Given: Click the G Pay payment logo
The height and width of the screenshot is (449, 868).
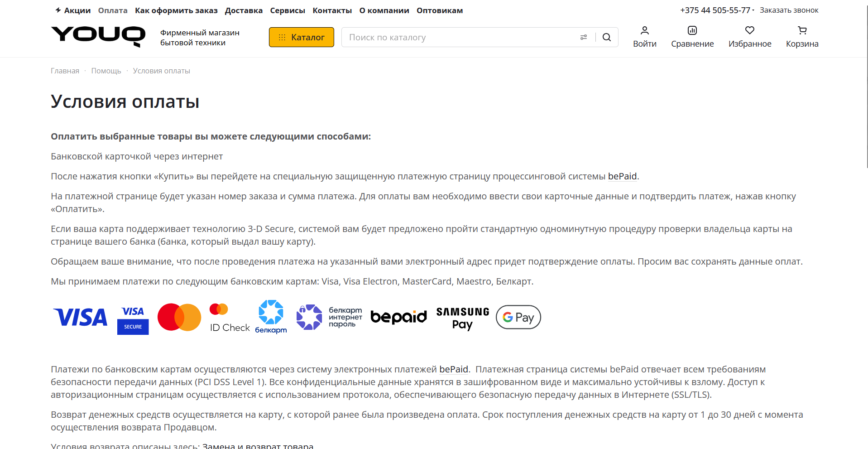Looking at the screenshot, I should (518, 317).
